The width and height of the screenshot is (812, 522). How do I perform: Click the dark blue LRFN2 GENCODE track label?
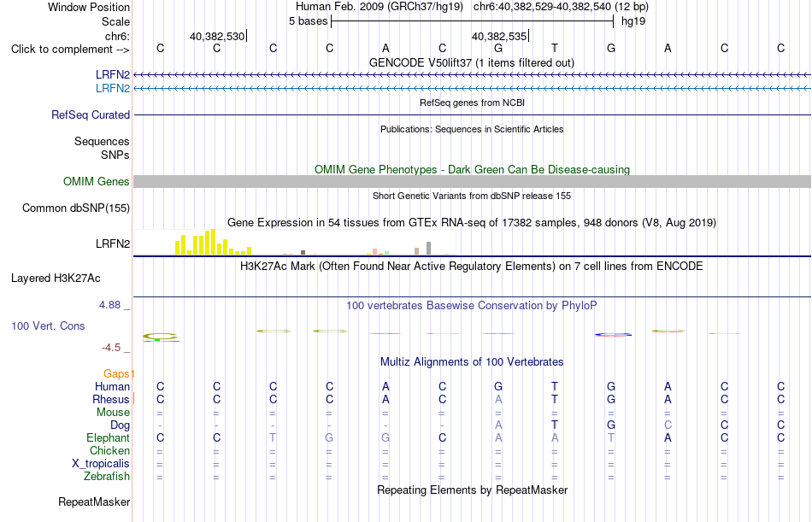pyautogui.click(x=112, y=75)
